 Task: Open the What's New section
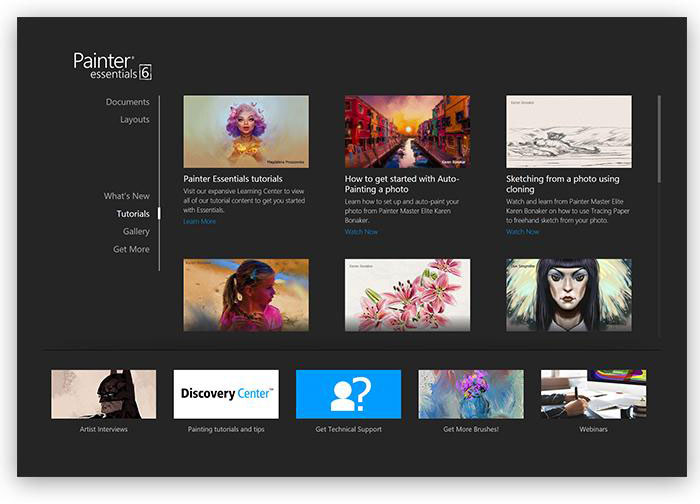[127, 196]
